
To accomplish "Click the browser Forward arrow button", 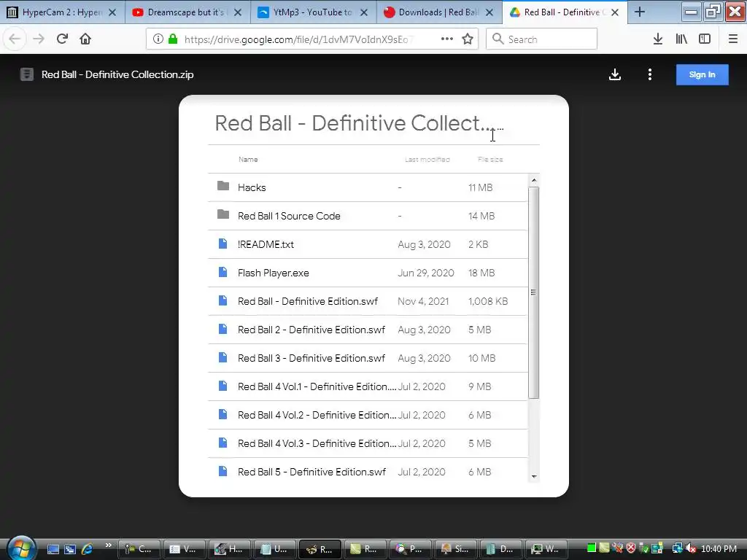I will click(39, 39).
